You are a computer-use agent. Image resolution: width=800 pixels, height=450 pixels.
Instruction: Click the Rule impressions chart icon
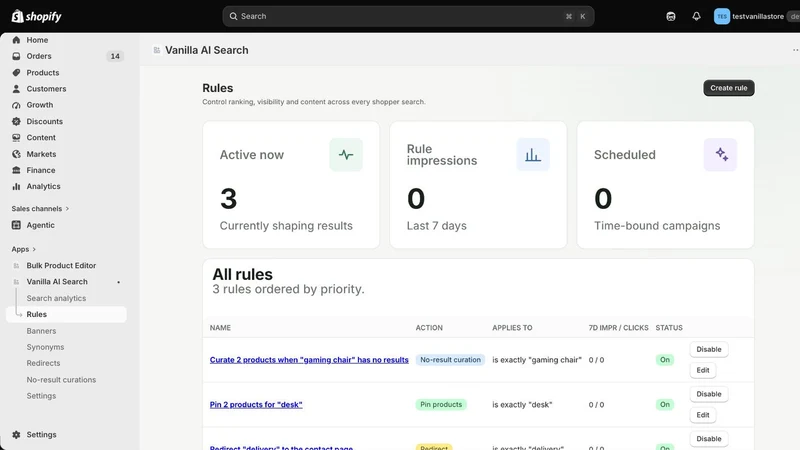(x=533, y=155)
